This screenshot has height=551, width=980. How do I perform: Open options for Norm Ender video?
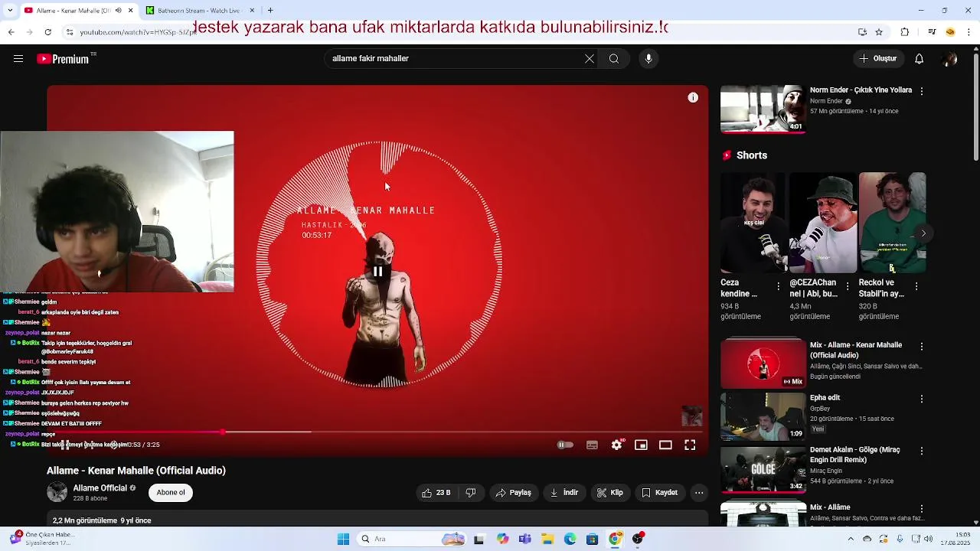pyautogui.click(x=922, y=91)
